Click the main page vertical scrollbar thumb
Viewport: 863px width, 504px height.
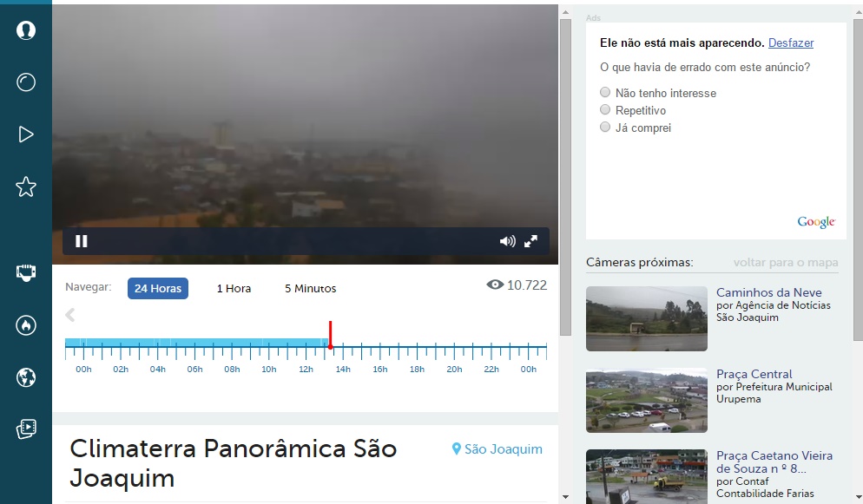click(x=565, y=177)
